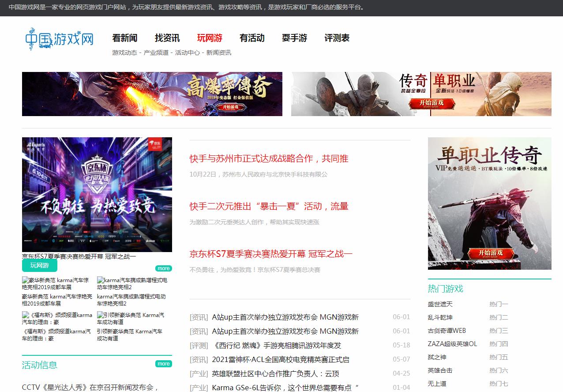Click the date 04-25
The width and height of the screenshot is (563, 392).
(x=402, y=373)
